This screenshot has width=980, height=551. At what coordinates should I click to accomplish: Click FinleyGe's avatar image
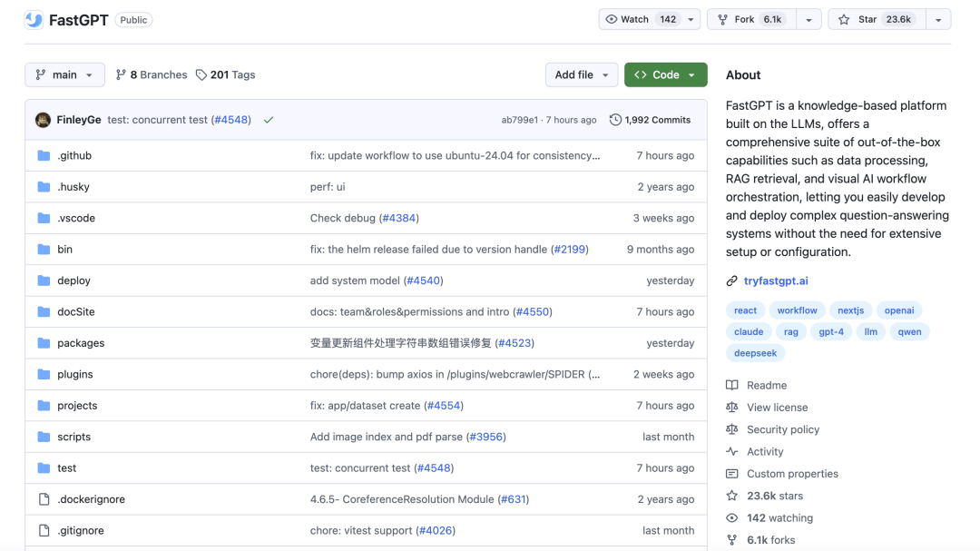[44, 120]
